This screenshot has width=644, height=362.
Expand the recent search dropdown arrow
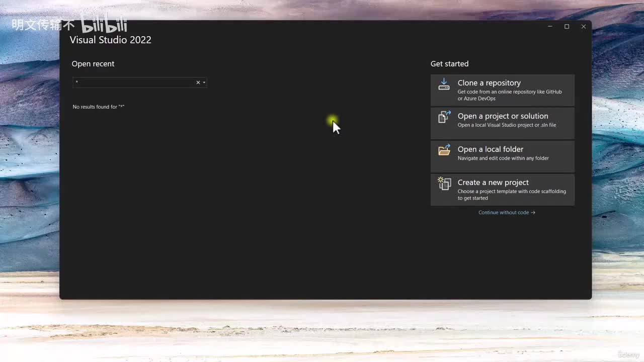pos(204,82)
